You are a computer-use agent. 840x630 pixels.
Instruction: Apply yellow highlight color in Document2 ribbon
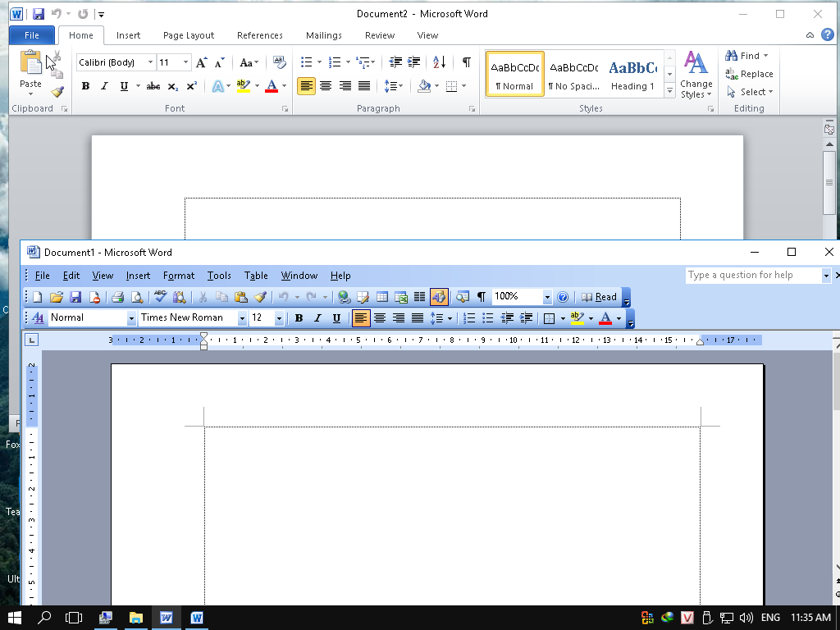tap(244, 86)
